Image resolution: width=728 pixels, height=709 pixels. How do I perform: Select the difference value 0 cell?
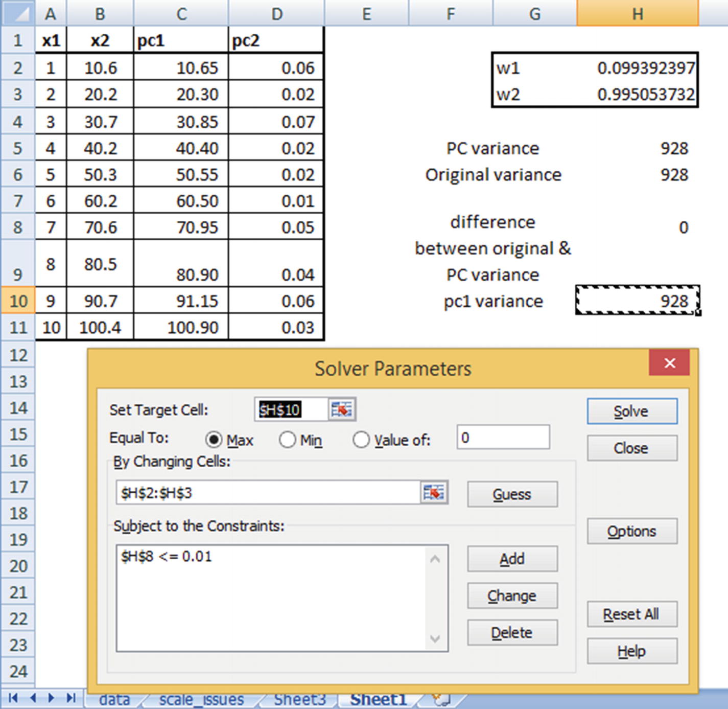tap(637, 227)
